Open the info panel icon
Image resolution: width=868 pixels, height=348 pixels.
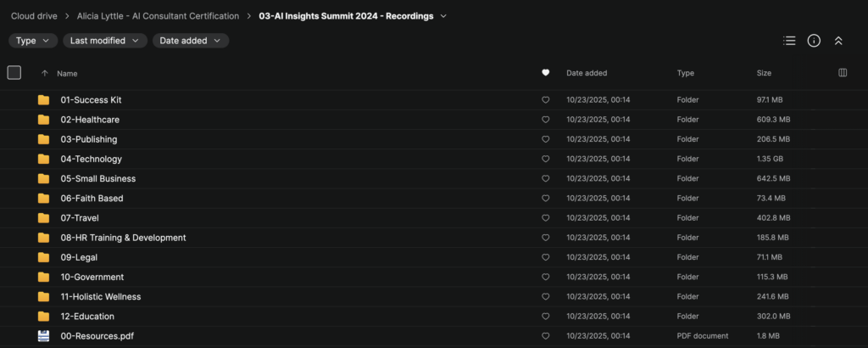click(x=814, y=41)
